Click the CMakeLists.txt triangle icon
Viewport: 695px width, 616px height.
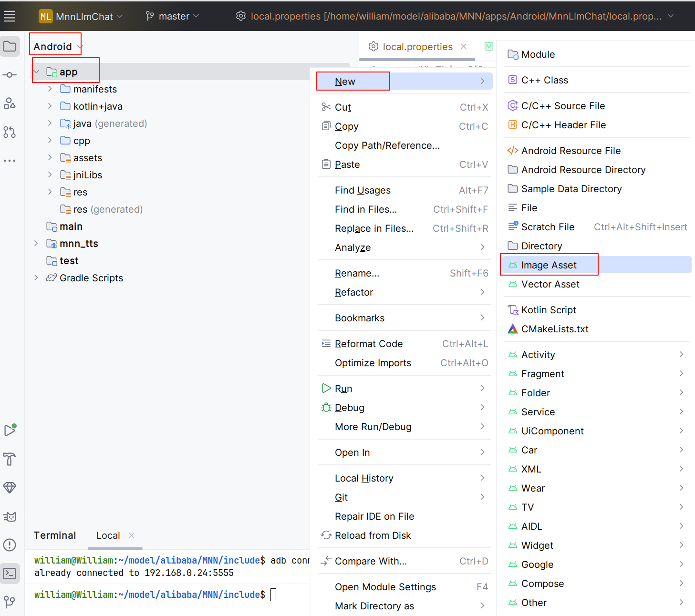(513, 329)
